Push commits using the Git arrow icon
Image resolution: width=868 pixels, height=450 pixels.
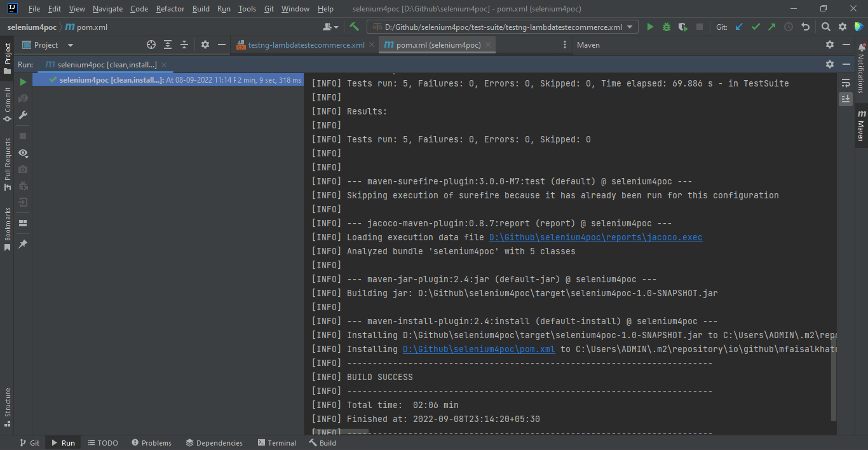pyautogui.click(x=771, y=27)
